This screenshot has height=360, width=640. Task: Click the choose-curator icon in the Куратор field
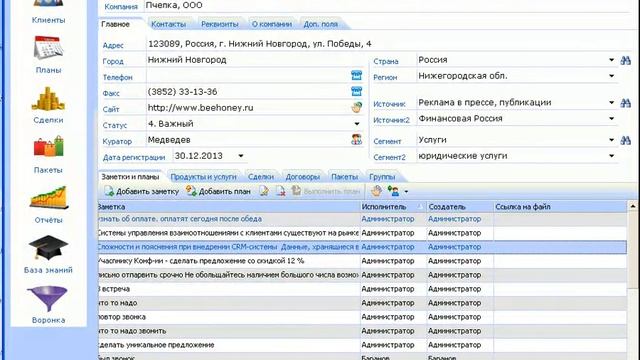click(x=356, y=140)
